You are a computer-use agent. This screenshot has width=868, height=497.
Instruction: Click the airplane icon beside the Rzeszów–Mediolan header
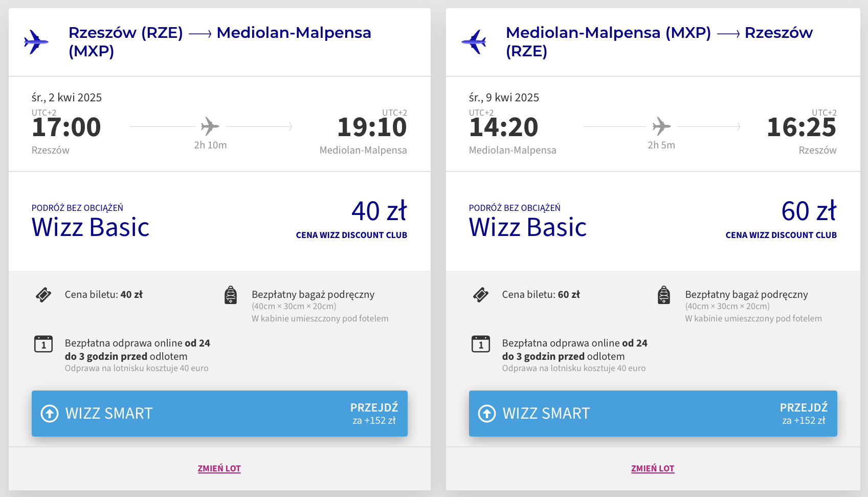click(36, 41)
